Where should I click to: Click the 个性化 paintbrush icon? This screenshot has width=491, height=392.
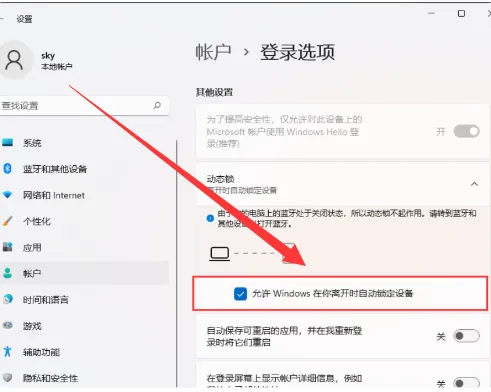coord(7,221)
